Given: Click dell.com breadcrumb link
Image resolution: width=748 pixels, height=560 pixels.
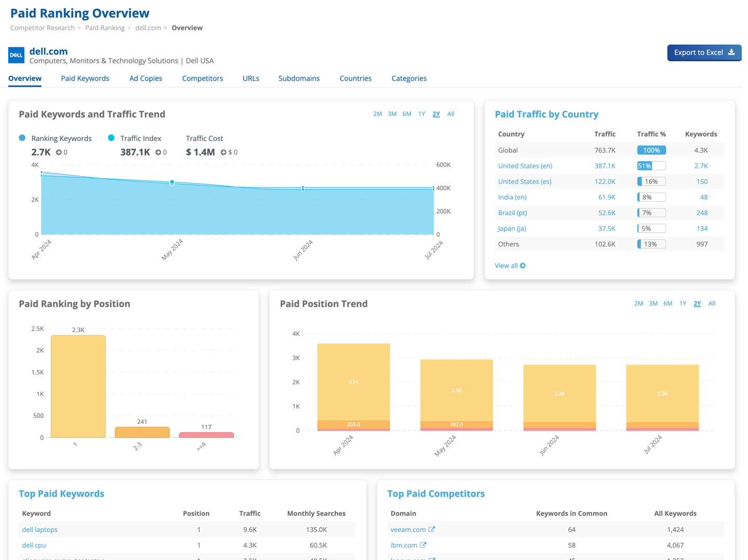Looking at the screenshot, I should [148, 28].
